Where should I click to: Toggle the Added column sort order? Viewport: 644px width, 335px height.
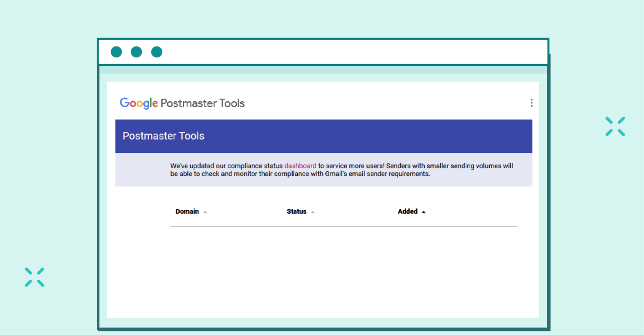tap(423, 211)
